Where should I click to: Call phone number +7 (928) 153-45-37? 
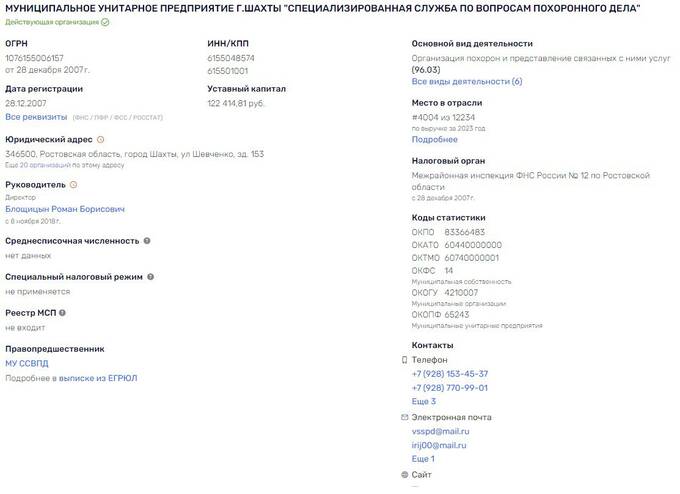[450, 373]
